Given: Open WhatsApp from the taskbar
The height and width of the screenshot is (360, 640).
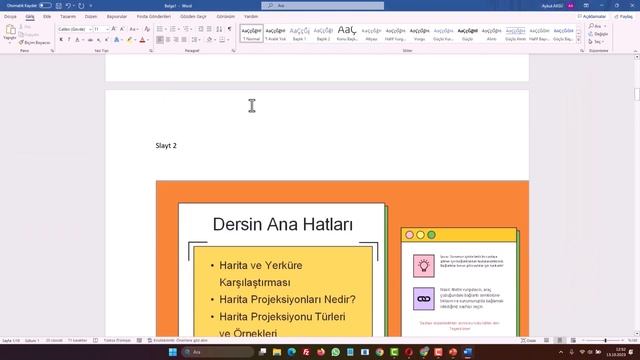Looking at the screenshot, I should pyautogui.click(x=336, y=352).
